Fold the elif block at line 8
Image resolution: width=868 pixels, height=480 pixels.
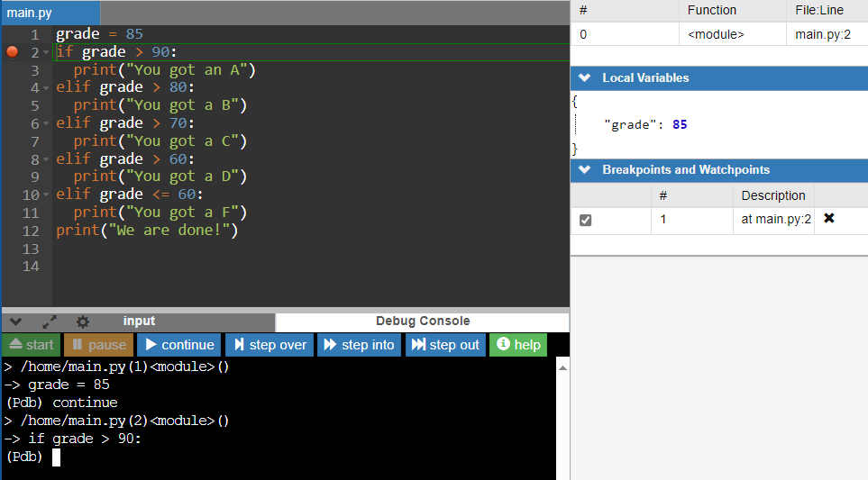tap(46, 159)
